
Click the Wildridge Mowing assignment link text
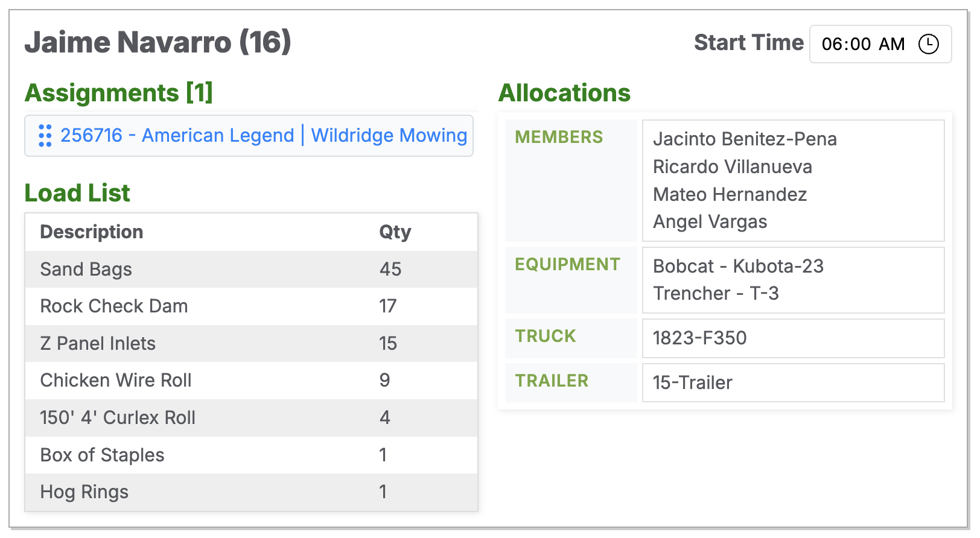click(x=387, y=135)
